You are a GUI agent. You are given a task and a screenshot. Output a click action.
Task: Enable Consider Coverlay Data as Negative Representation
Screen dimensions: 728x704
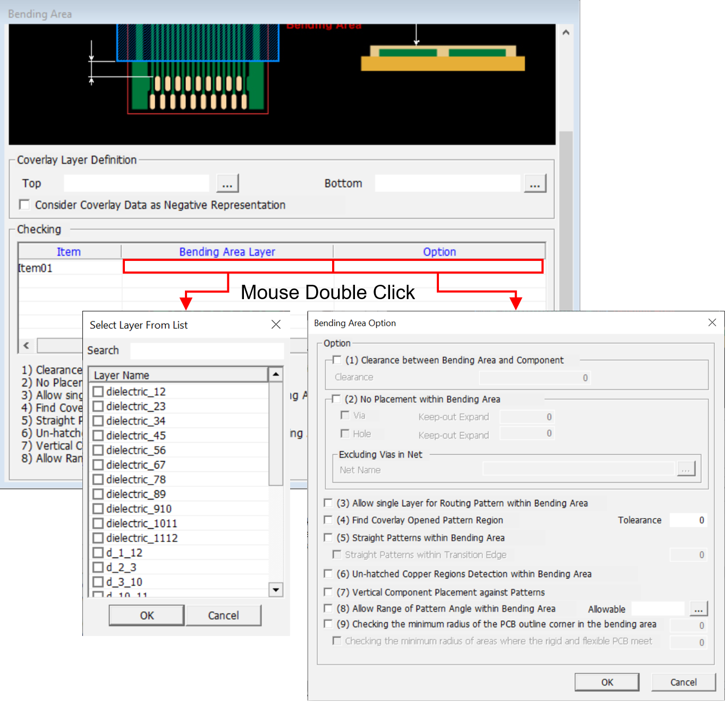pyautogui.click(x=24, y=205)
